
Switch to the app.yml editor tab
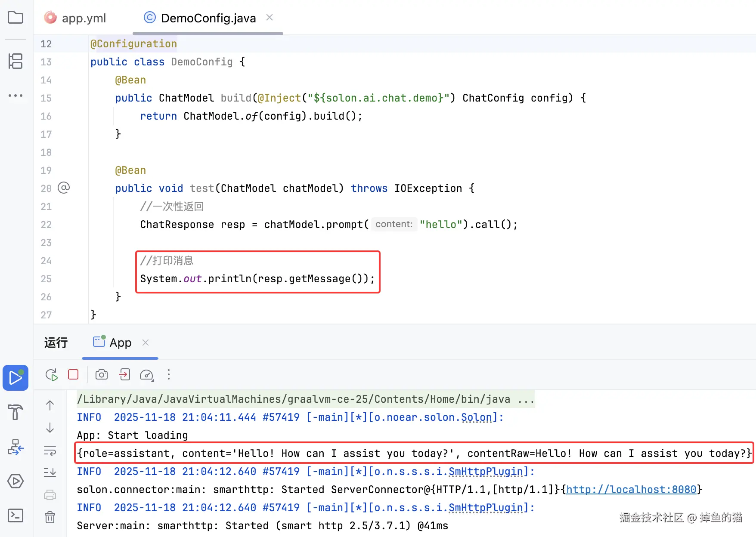click(75, 18)
